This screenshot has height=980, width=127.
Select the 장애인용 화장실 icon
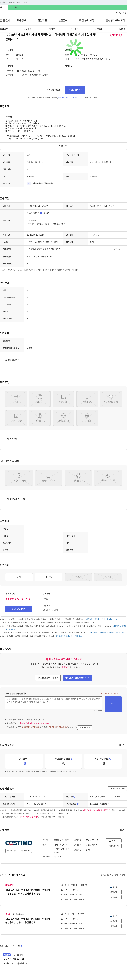pos(78,478)
